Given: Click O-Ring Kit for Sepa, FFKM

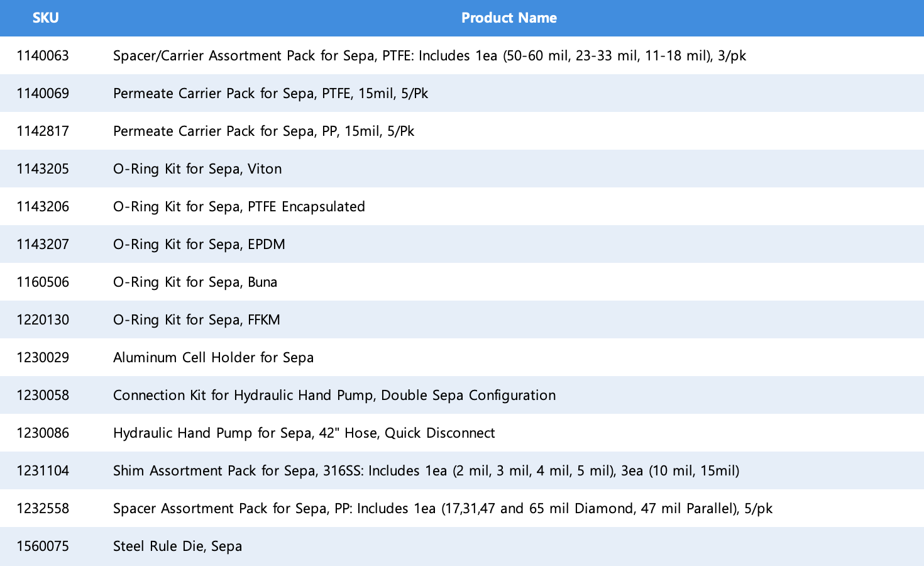Looking at the screenshot, I should [x=196, y=319].
